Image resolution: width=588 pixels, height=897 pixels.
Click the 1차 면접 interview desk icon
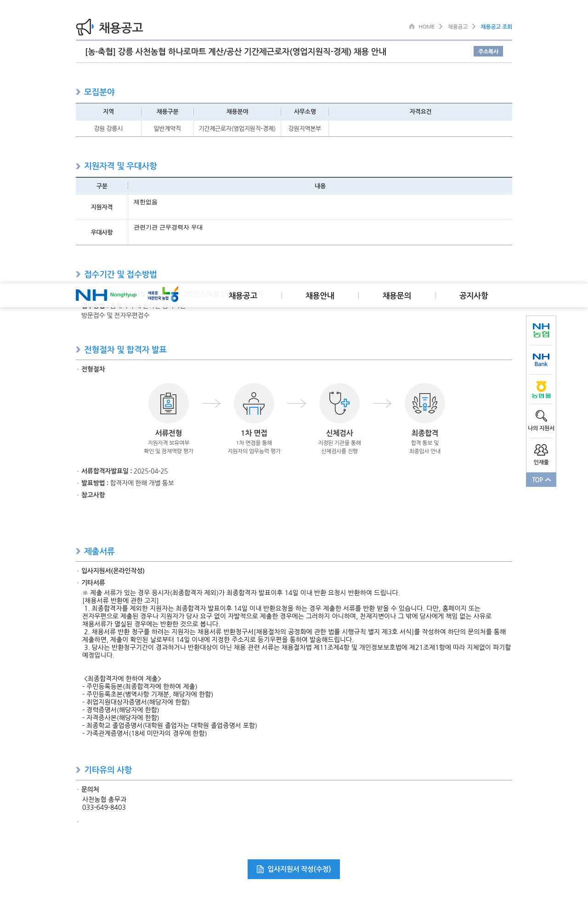254,403
